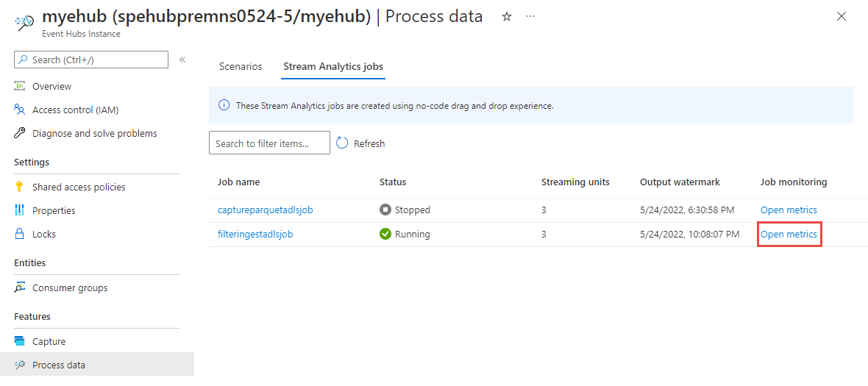Click the Running status text
This screenshot has height=386, width=868.
tap(413, 234)
